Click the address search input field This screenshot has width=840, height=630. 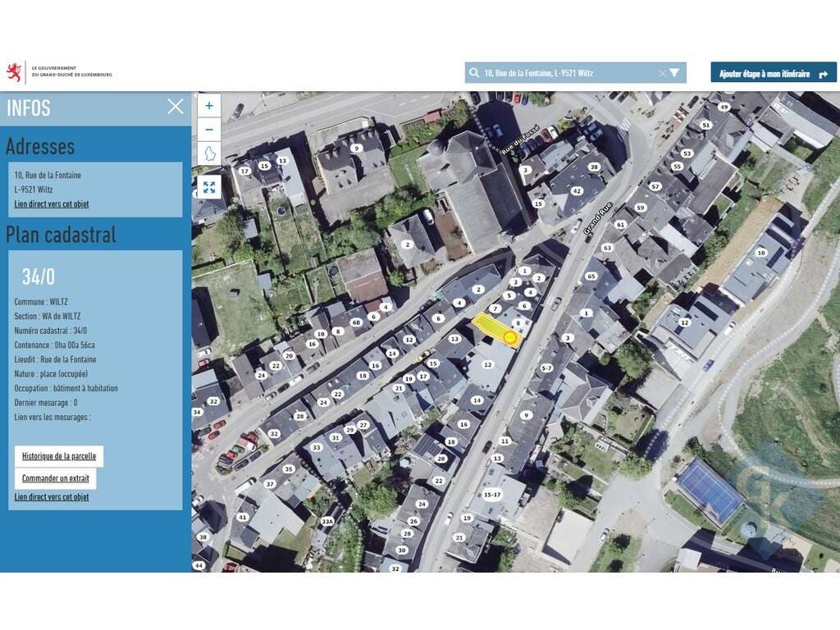click(x=566, y=73)
